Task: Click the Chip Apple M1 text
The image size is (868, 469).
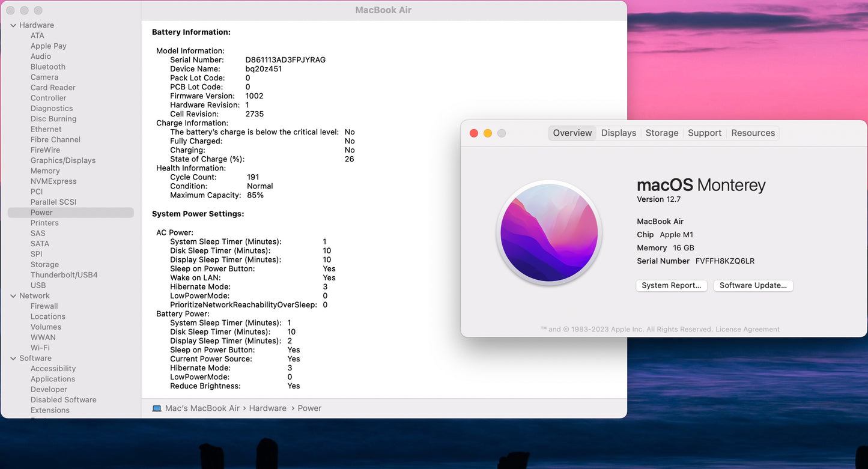Action: (x=665, y=235)
